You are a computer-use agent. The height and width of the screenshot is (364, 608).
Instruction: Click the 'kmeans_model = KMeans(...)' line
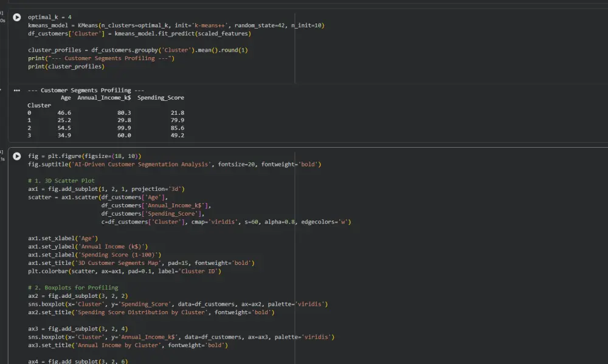click(x=176, y=26)
